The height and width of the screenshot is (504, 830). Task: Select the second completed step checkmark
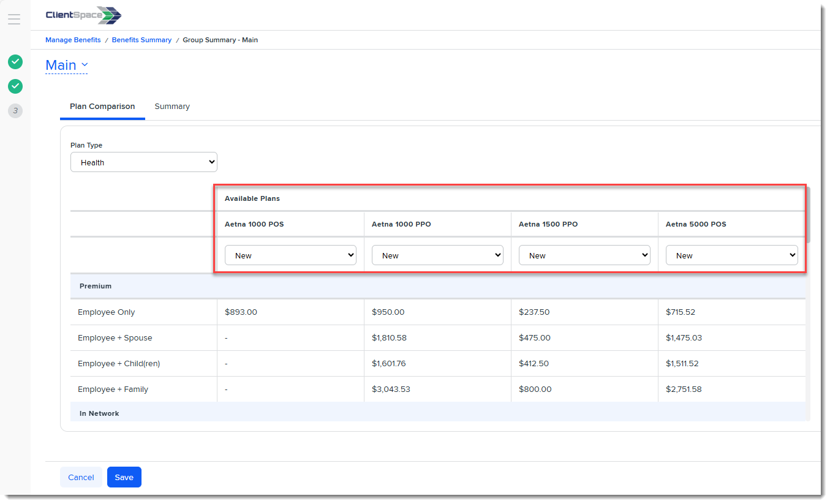pos(15,86)
